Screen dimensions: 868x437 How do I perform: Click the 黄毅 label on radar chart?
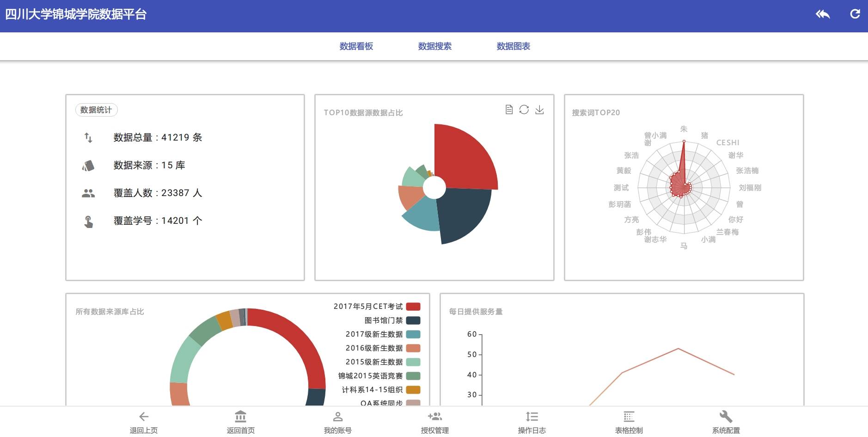point(623,171)
